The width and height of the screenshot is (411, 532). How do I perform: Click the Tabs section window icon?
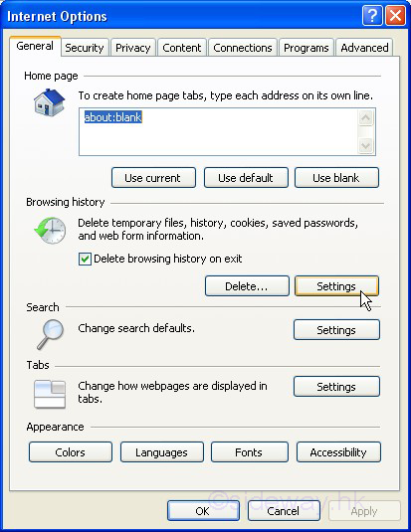50,394
